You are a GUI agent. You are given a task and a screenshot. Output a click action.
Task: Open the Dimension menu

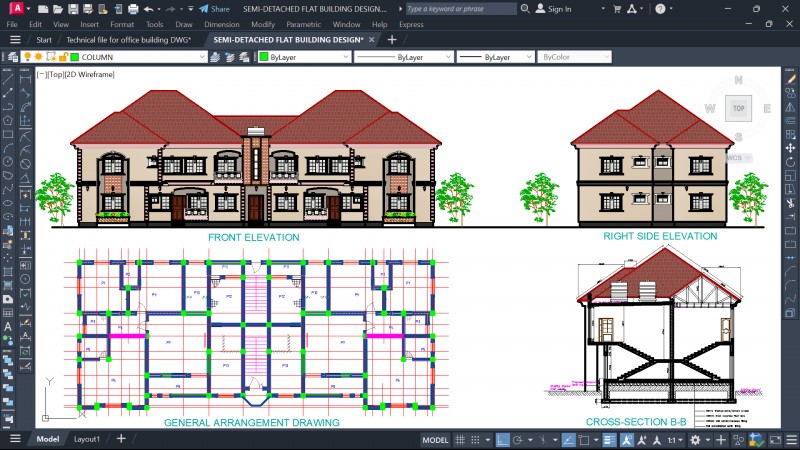pyautogui.click(x=221, y=23)
